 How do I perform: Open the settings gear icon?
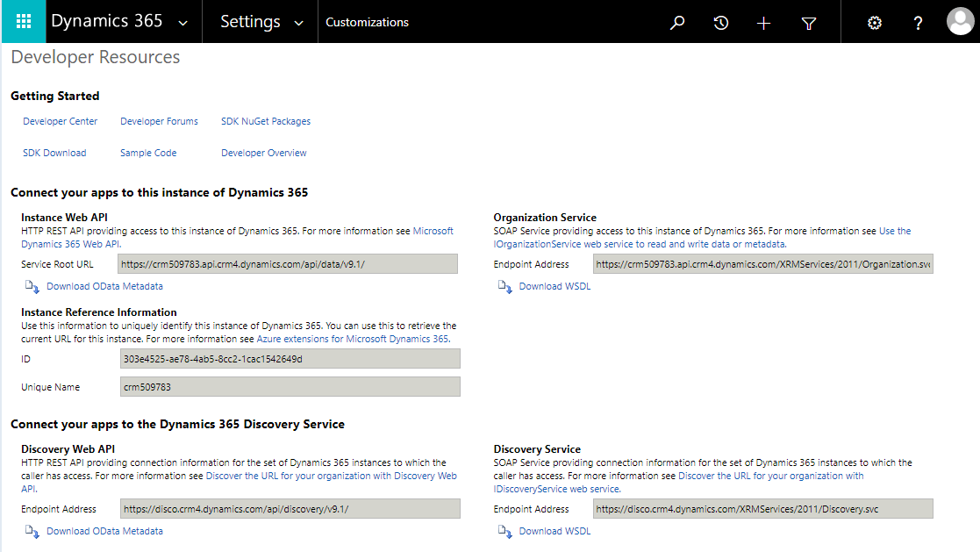pyautogui.click(x=875, y=23)
